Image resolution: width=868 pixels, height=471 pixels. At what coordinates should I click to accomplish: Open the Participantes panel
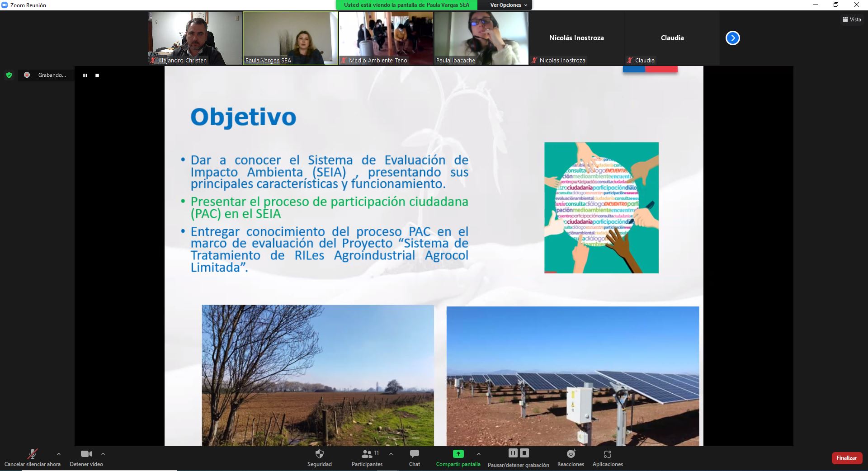367,454
